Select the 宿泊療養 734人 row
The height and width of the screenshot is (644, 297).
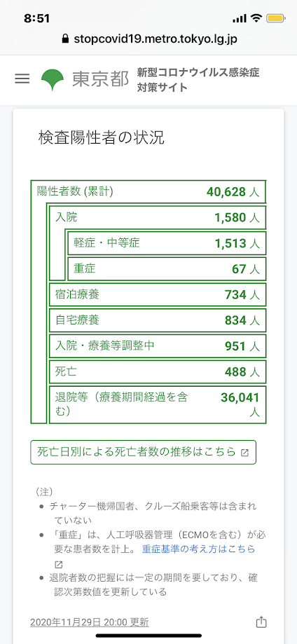pos(158,294)
